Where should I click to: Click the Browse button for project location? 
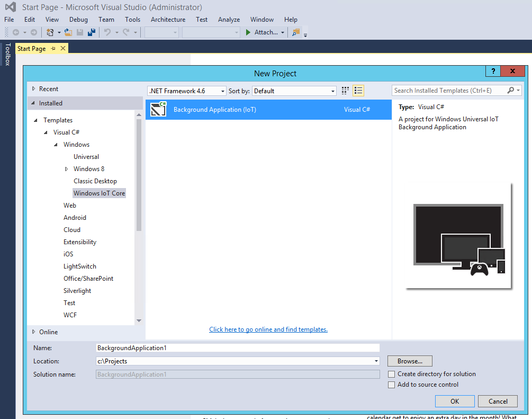click(409, 361)
